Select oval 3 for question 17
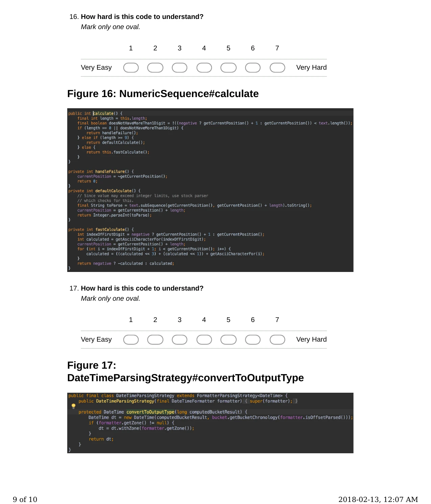 click(x=179, y=340)
